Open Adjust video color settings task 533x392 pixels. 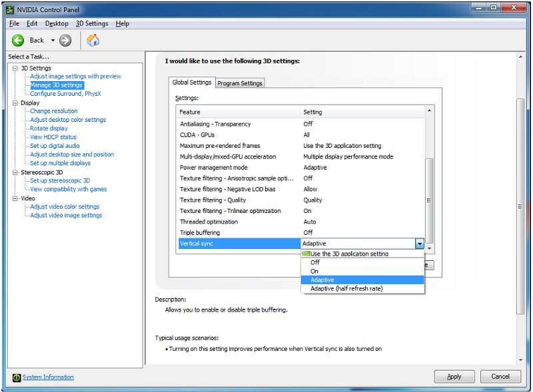pos(65,206)
